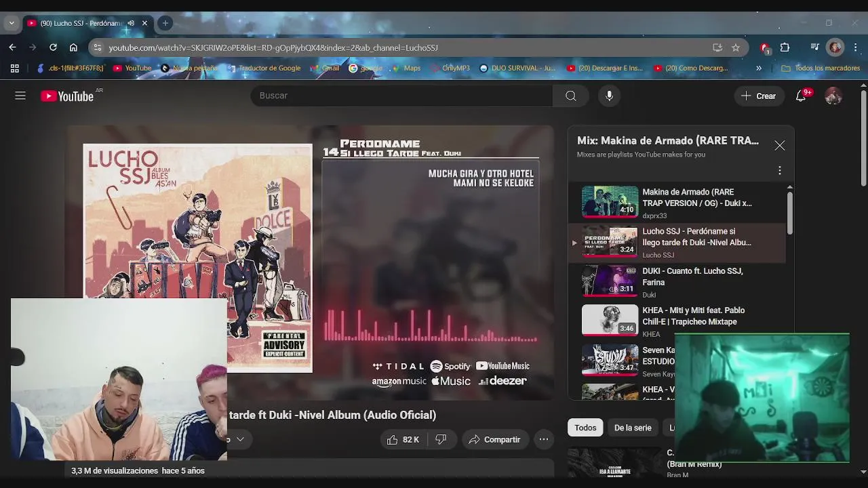Open the apps grid in bookmarks bar
This screenshot has width=868, height=488.
coord(14,68)
